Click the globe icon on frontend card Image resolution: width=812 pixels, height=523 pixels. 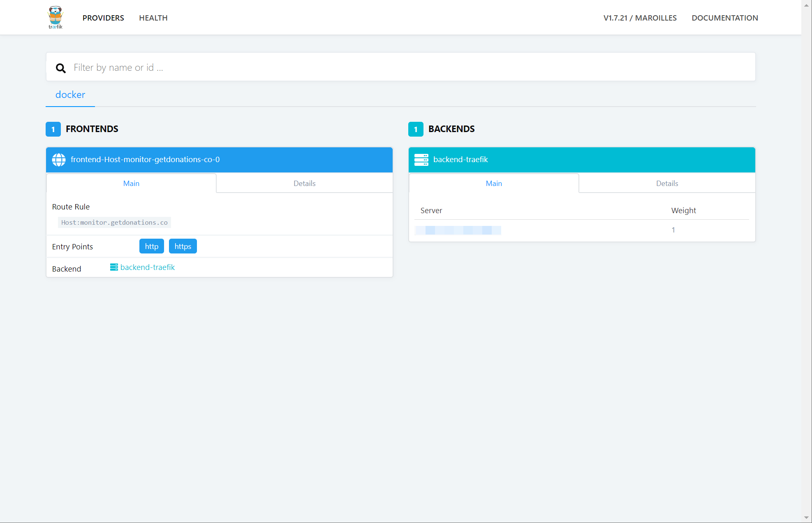point(59,160)
